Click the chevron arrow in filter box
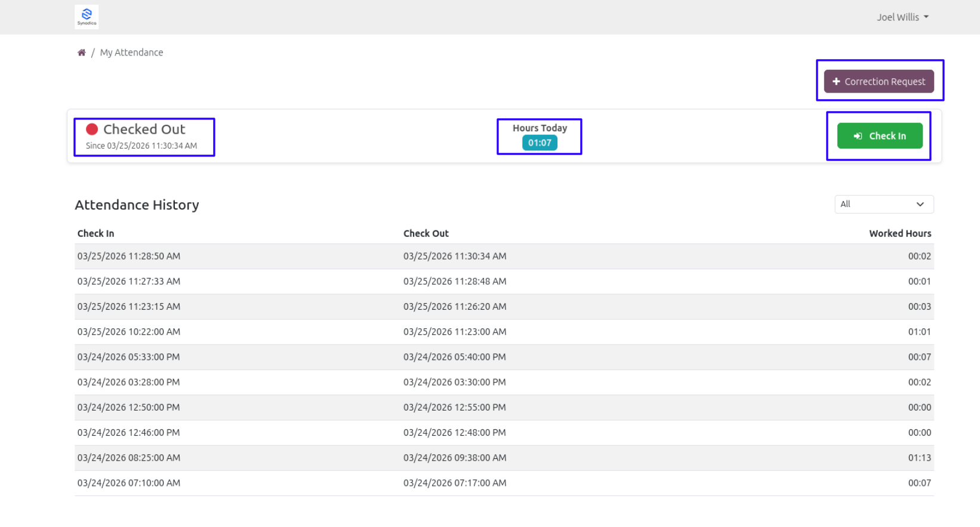Viewport: 980px width, 527px height. [x=920, y=204]
